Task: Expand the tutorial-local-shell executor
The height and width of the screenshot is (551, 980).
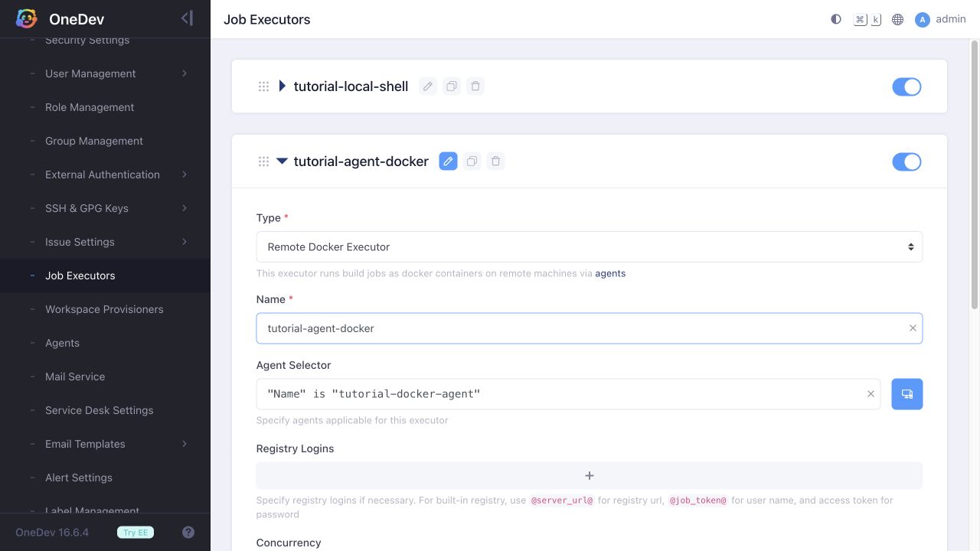Action: pyautogui.click(x=282, y=86)
